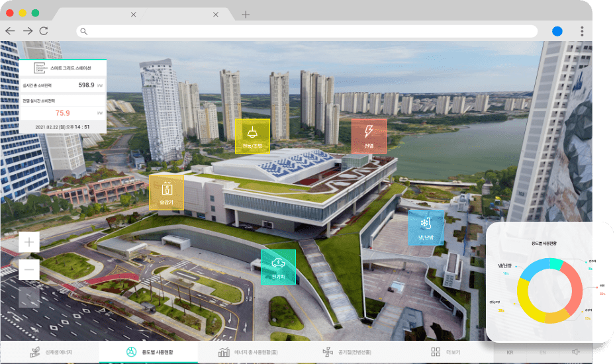Open the green 전기차 electric car tile

278,267
